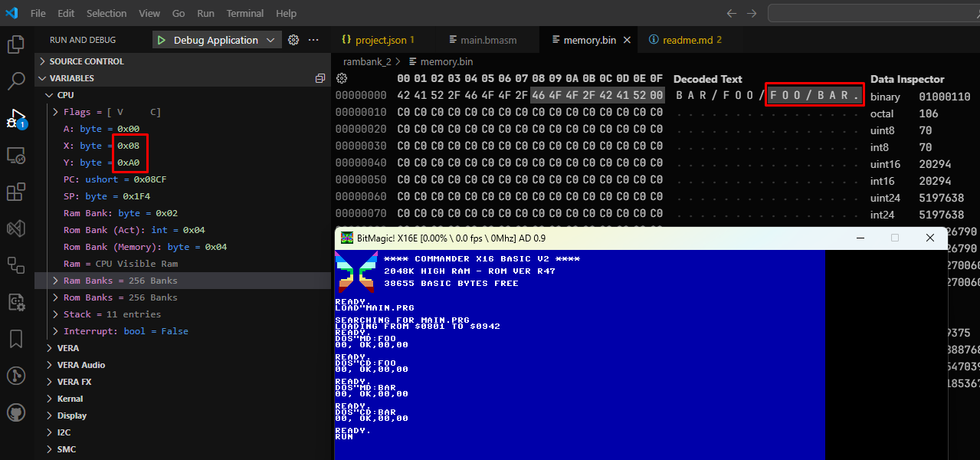Select the A register variable row
The width and height of the screenshot is (980, 460).
coord(182,129)
